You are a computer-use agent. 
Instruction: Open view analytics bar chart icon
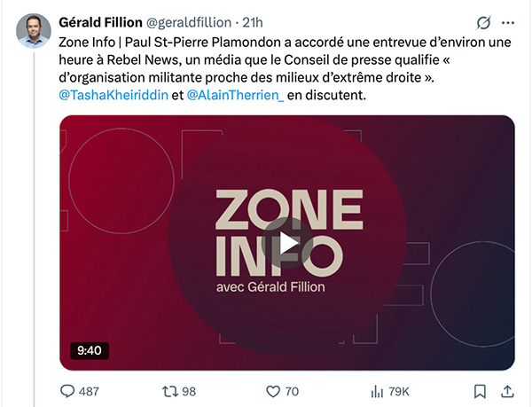coord(376,391)
